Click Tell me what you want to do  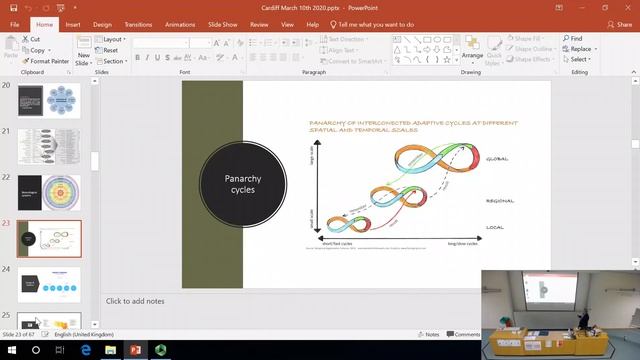click(x=372, y=24)
